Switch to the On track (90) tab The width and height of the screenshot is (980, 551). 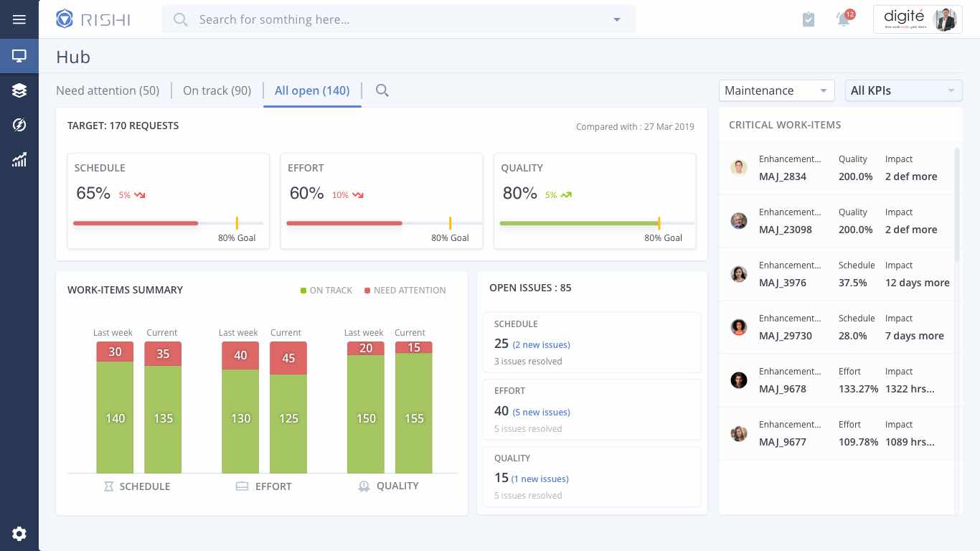[x=217, y=90]
